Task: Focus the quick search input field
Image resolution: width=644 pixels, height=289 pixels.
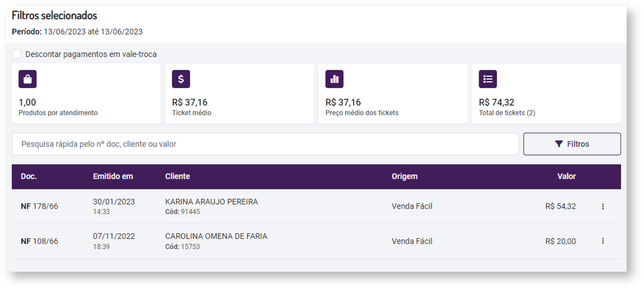Action: click(x=265, y=144)
